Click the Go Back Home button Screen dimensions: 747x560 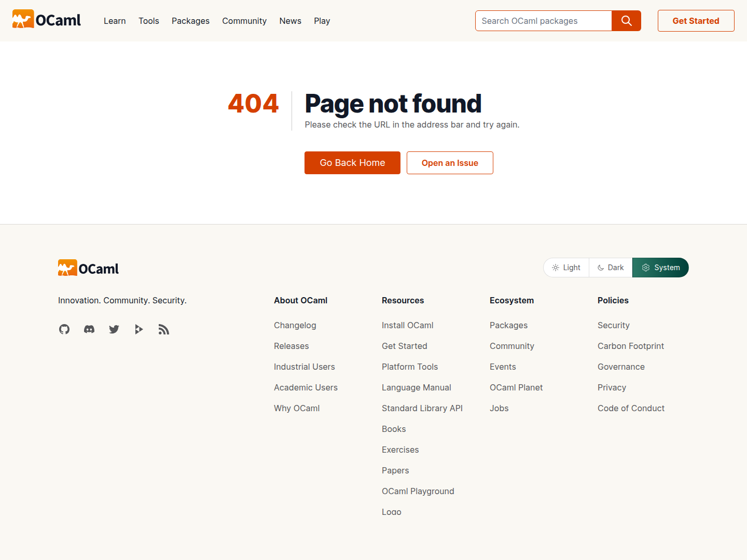352,163
